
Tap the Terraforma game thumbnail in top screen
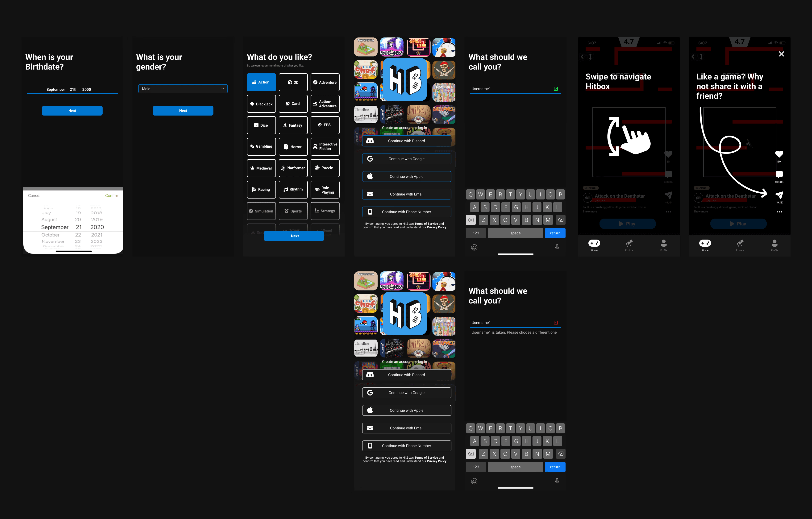pyautogui.click(x=366, y=47)
